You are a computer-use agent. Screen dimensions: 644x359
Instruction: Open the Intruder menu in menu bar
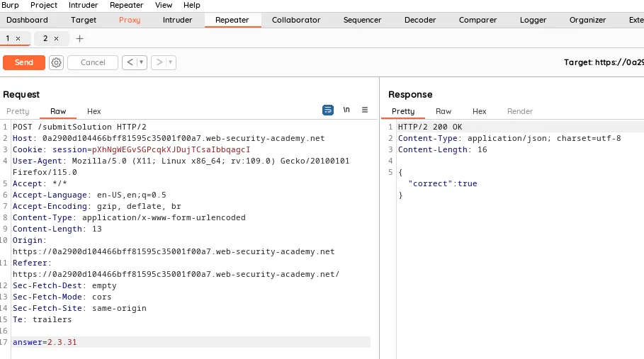tap(83, 6)
